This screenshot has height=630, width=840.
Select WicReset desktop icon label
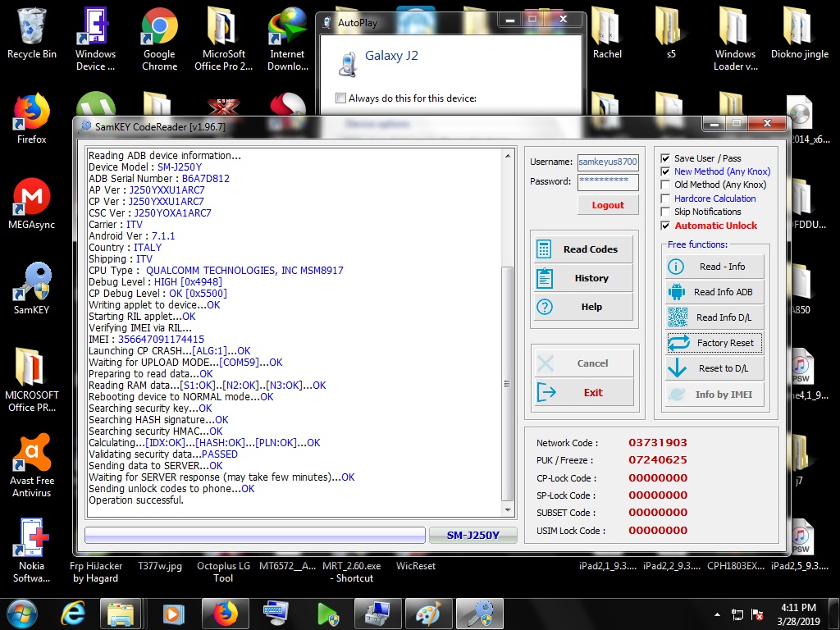(x=416, y=566)
